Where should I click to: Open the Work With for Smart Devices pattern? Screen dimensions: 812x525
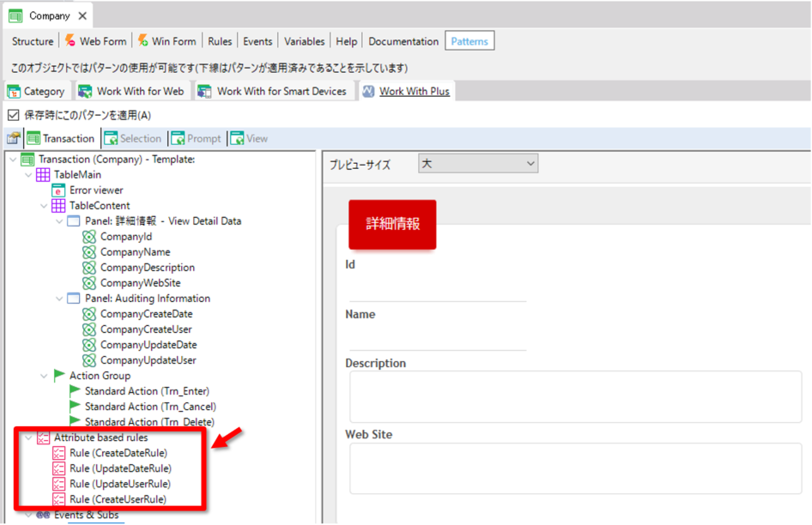tap(273, 92)
